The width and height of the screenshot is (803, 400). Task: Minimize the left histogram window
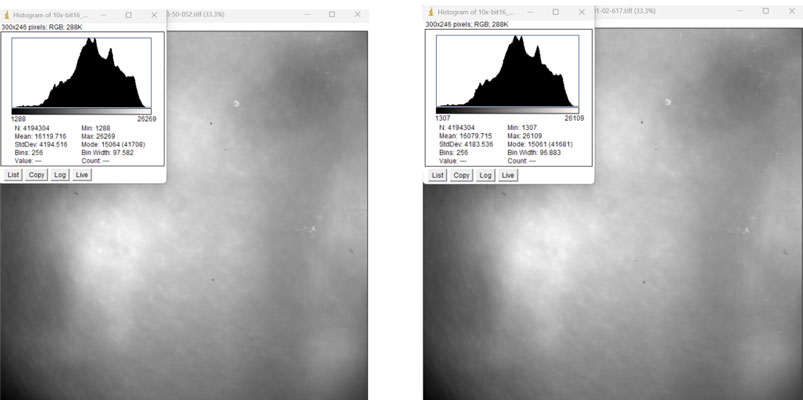(x=103, y=15)
